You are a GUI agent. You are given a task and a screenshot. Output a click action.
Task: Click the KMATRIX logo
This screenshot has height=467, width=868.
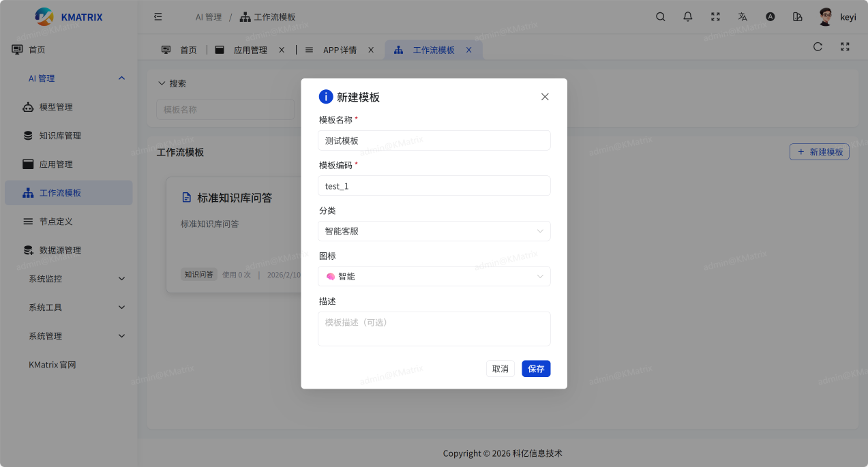(x=69, y=17)
